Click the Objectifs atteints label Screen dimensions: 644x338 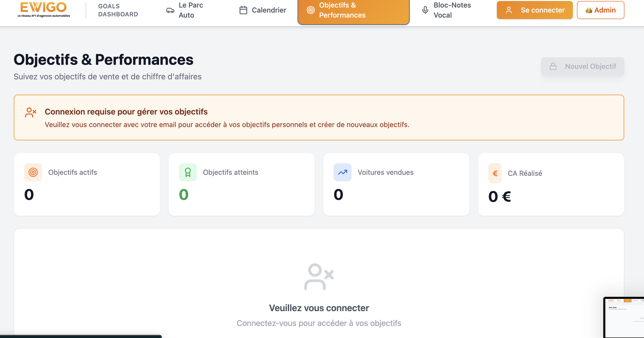click(230, 173)
